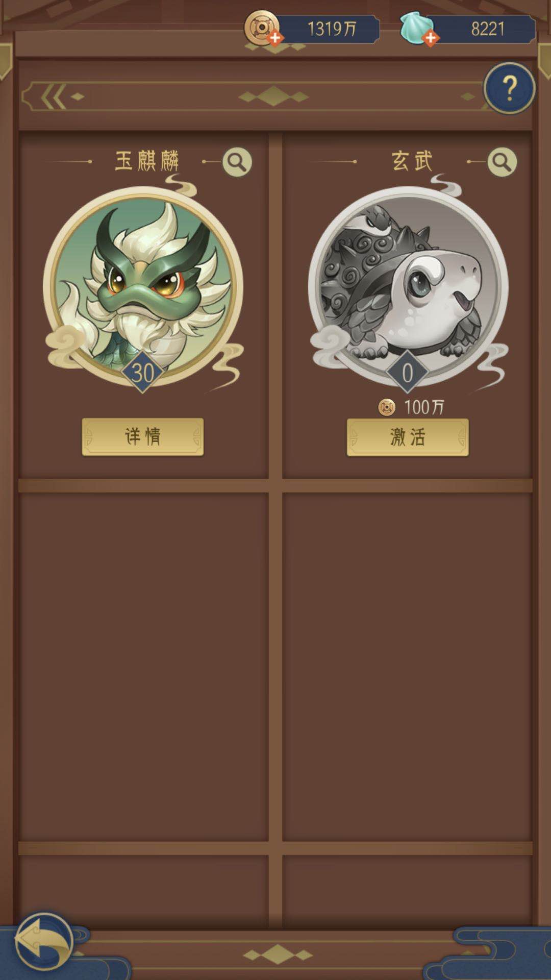The image size is (551, 980).
Task: Tap the teal shell currency icon
Action: click(x=416, y=28)
